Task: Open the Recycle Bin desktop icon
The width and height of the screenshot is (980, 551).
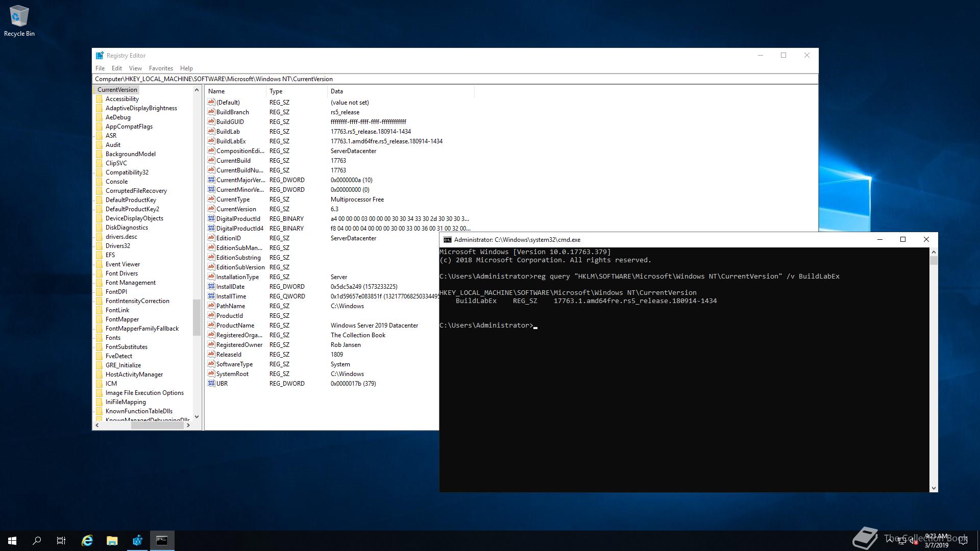Action: click(x=19, y=21)
